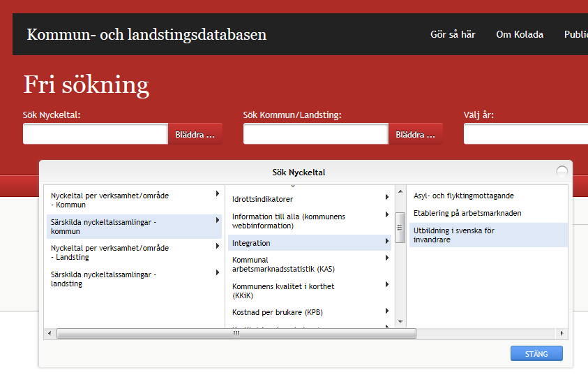Open the Om Kolada menu item
This screenshot has height=382, width=588.
[520, 34]
